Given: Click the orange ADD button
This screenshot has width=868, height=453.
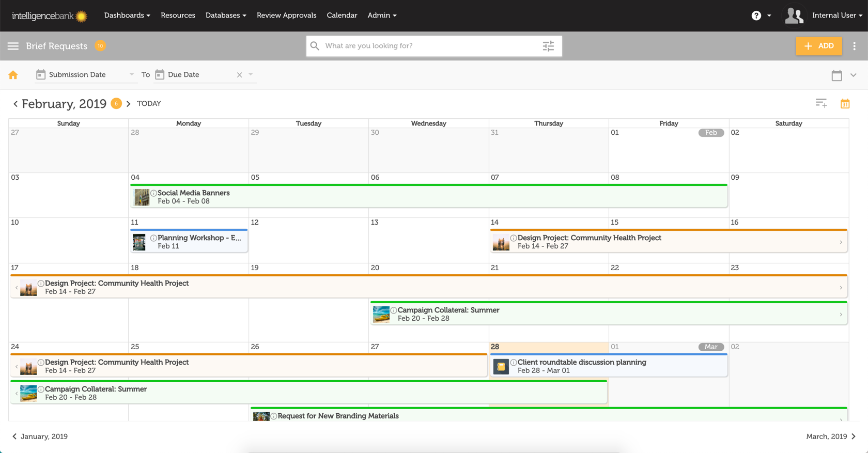Looking at the screenshot, I should [x=818, y=46].
